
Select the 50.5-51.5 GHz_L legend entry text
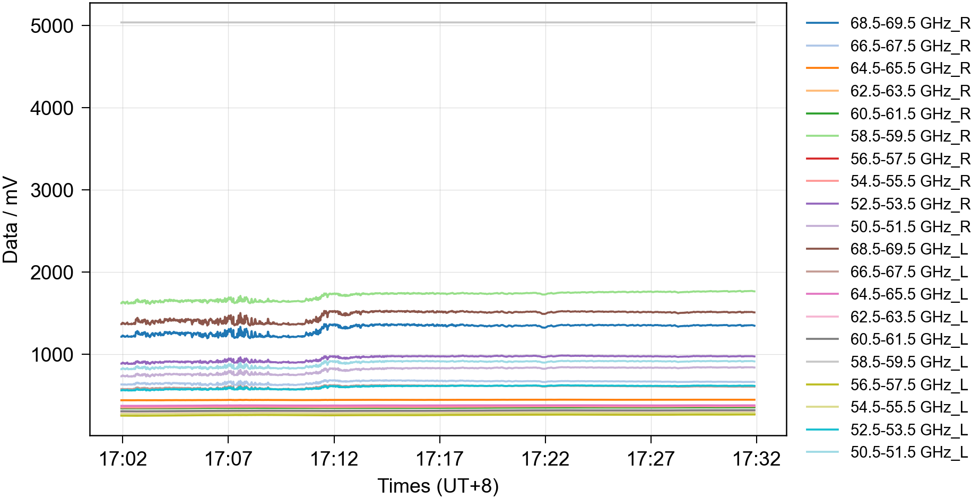tap(909, 452)
